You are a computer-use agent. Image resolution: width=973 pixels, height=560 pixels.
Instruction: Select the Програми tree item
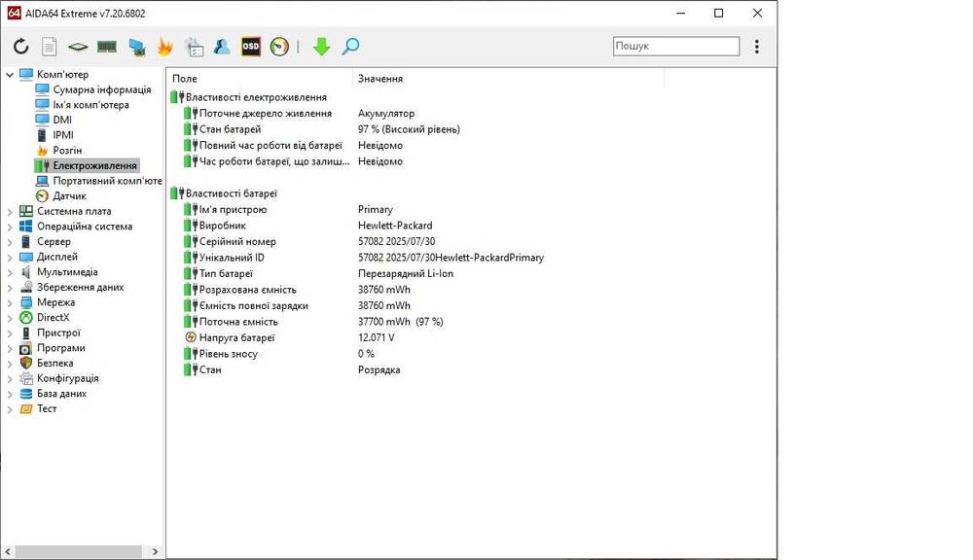coord(60,348)
